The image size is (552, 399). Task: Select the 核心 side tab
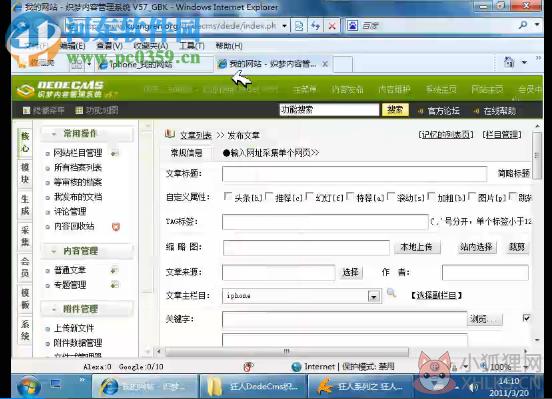click(x=25, y=142)
